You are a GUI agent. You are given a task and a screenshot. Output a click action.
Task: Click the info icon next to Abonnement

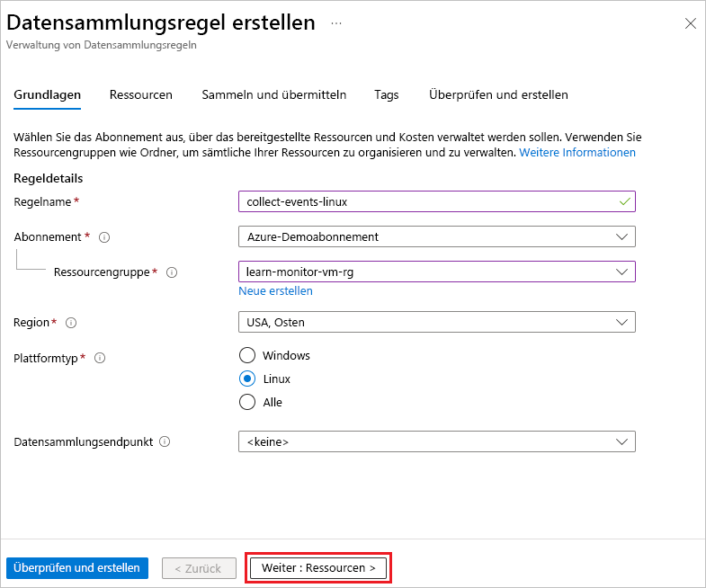click(104, 237)
